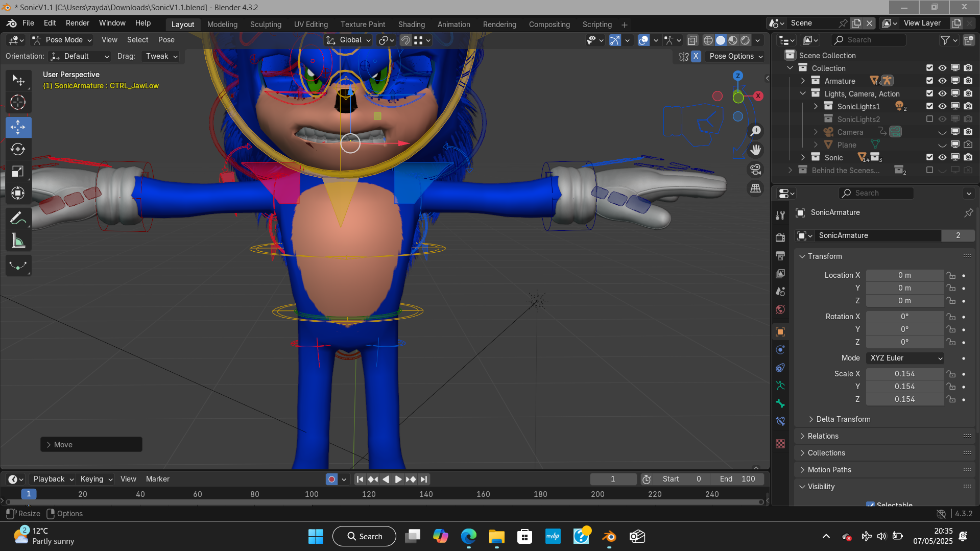The width and height of the screenshot is (980, 551).
Task: Switch to wireframe viewport shading
Action: pyautogui.click(x=708, y=40)
